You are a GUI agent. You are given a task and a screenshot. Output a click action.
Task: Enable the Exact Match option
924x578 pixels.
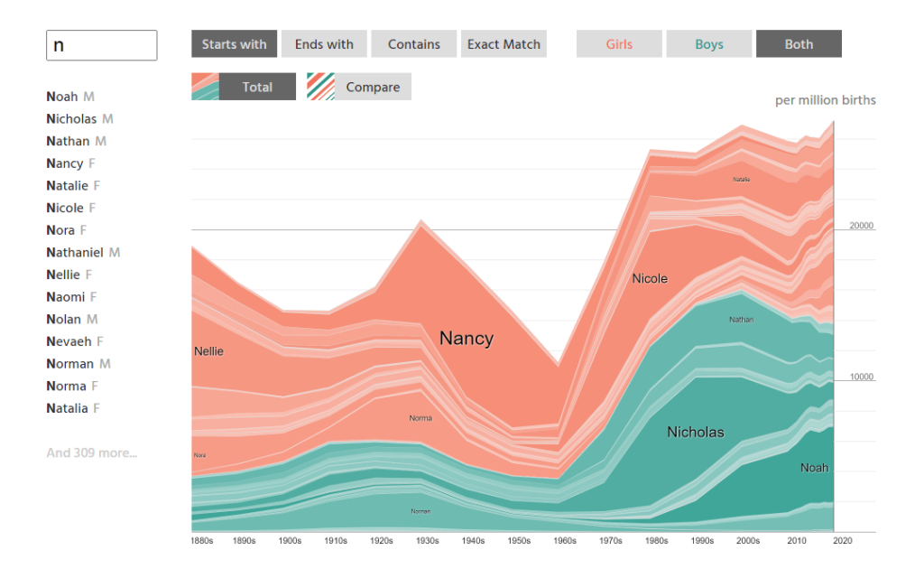(x=504, y=44)
